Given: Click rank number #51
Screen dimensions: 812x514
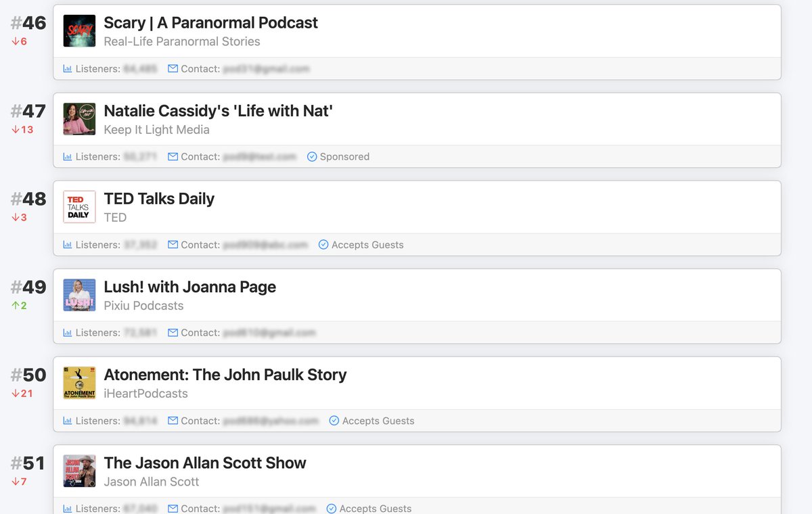Looking at the screenshot, I should (28, 463).
